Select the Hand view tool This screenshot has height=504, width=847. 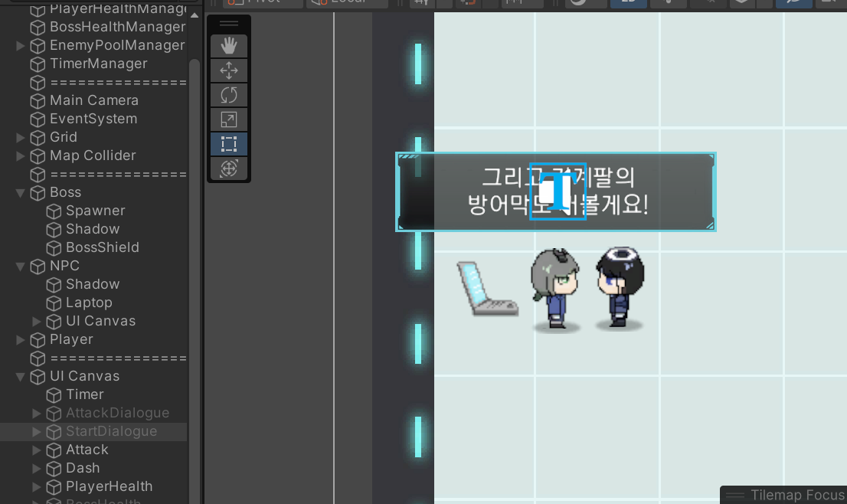[x=228, y=46]
